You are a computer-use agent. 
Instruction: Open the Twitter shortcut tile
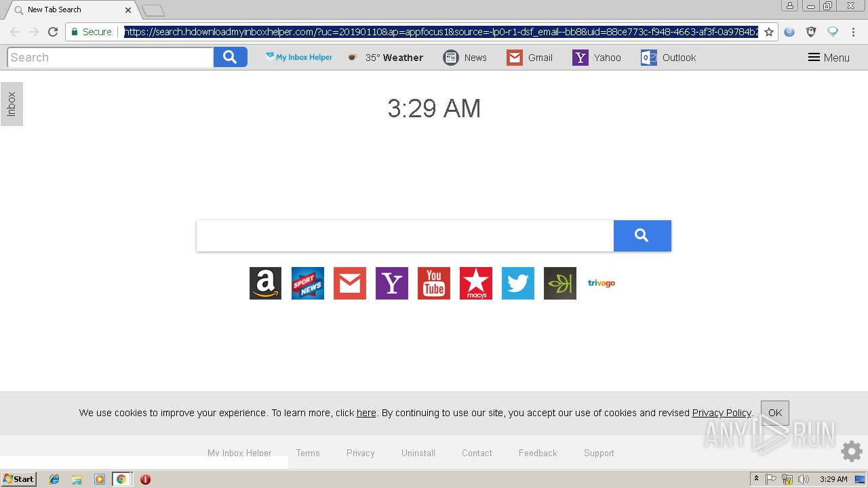tap(517, 283)
